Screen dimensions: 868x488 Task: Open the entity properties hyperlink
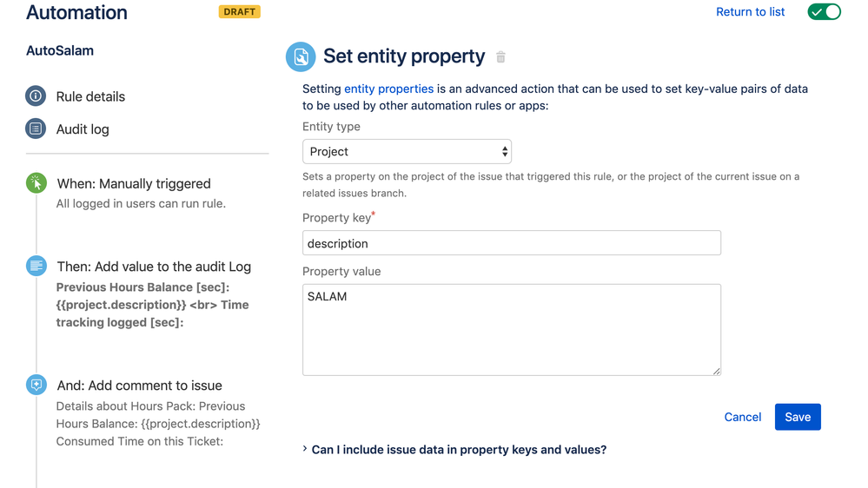coord(388,89)
